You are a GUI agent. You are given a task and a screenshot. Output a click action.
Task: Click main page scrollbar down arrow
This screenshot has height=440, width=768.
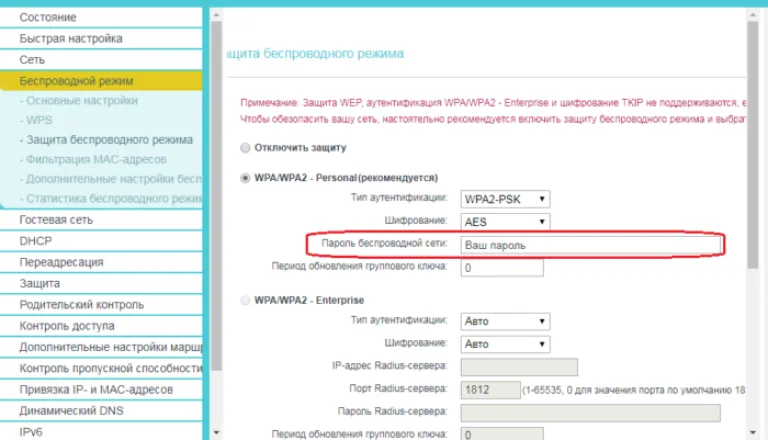753,433
